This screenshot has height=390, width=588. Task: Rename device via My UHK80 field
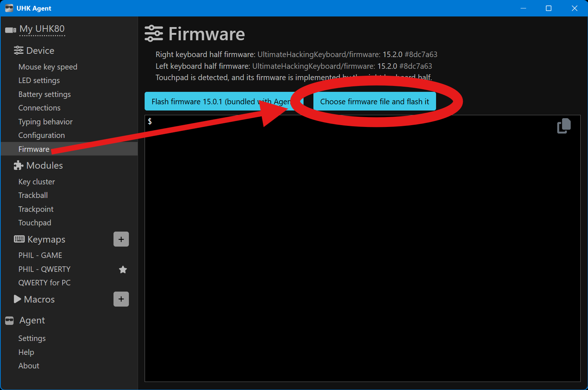42,29
